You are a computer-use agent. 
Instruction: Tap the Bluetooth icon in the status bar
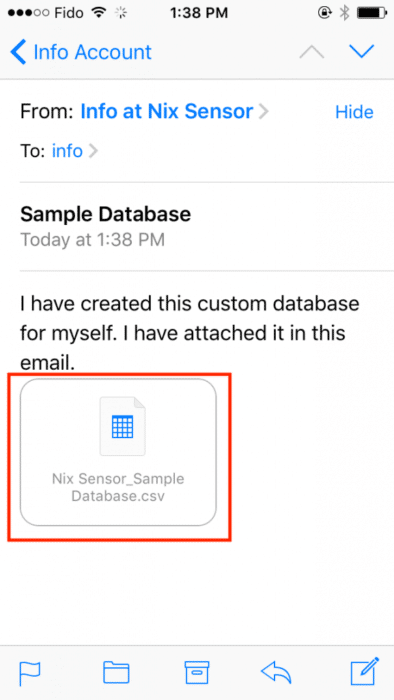(344, 13)
